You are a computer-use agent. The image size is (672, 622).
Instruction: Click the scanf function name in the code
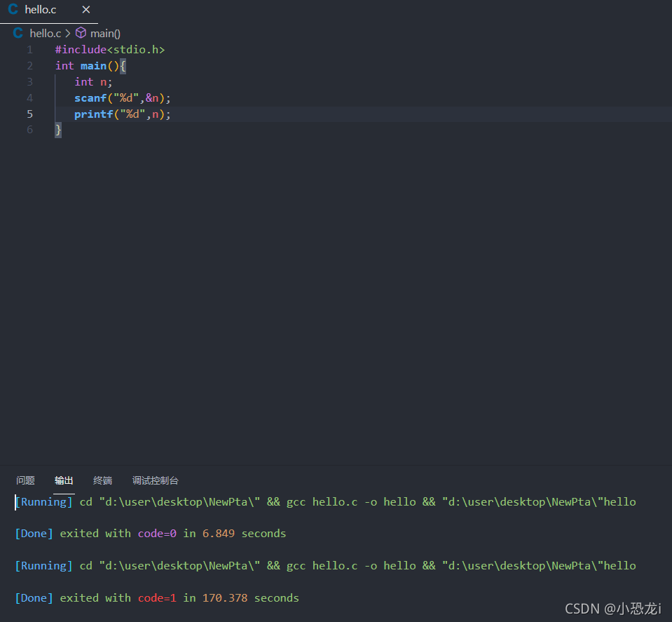coord(90,97)
